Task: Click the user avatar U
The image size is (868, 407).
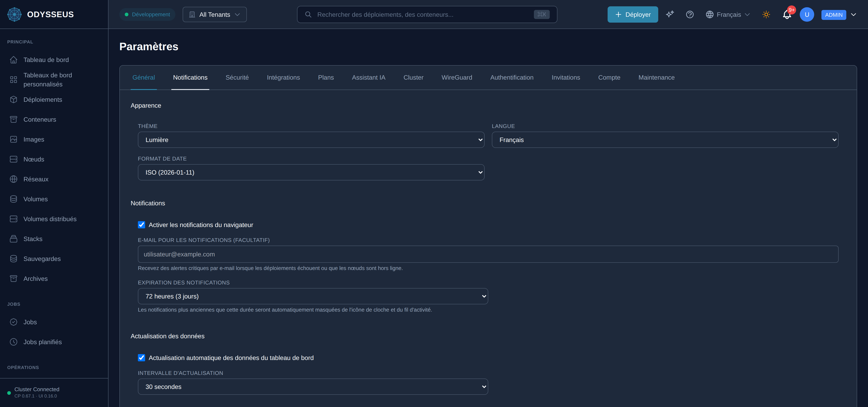Action: [807, 14]
